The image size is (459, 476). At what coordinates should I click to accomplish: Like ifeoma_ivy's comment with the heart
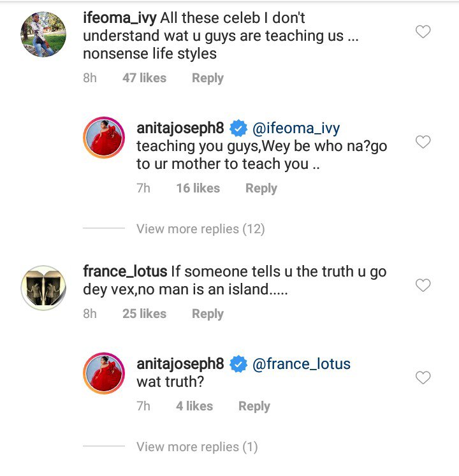click(423, 31)
